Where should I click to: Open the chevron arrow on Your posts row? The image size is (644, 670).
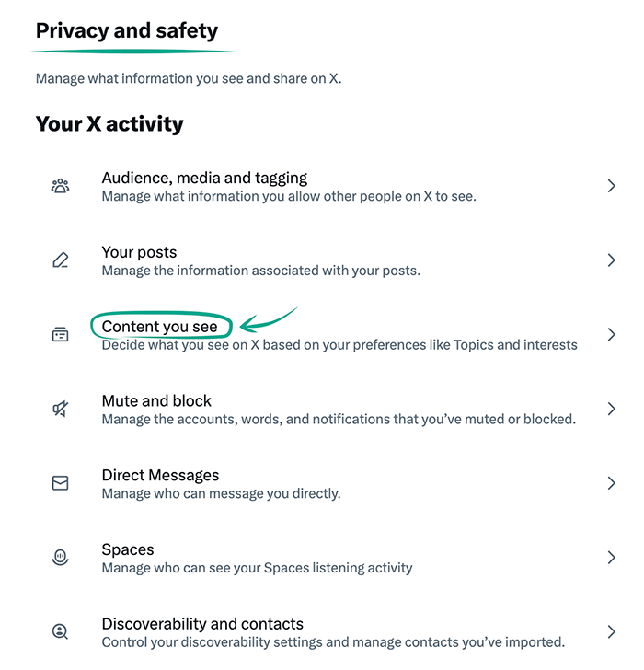612,260
